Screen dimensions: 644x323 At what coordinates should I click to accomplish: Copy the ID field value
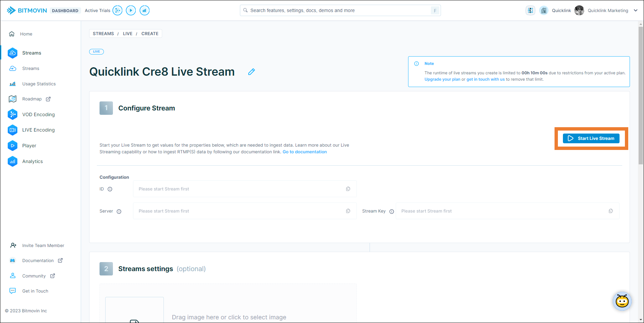348,189
